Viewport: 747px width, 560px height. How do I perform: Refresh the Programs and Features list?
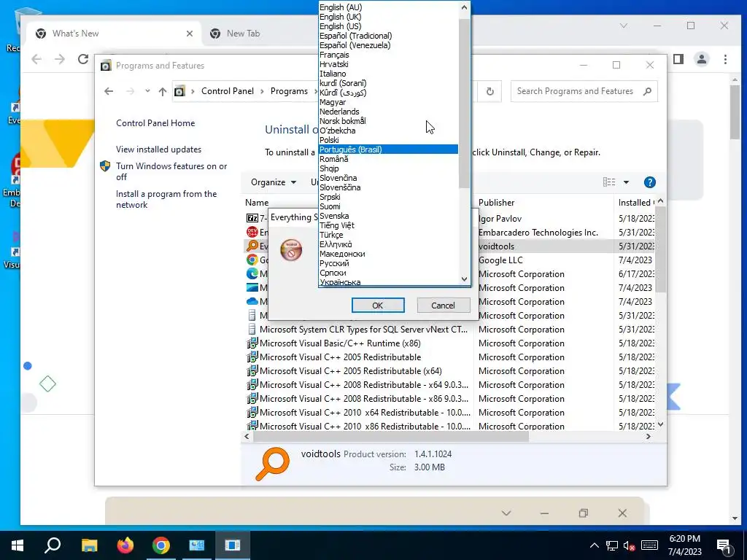pos(489,91)
